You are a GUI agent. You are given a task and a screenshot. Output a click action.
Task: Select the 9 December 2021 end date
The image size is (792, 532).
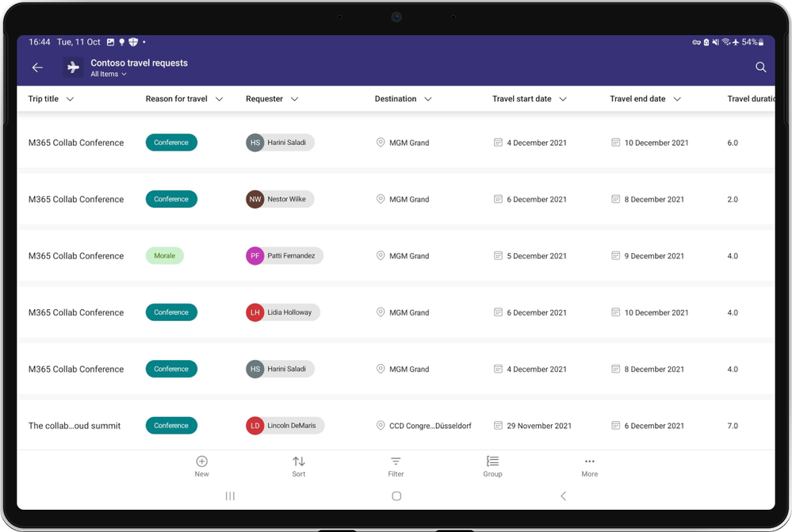click(654, 255)
